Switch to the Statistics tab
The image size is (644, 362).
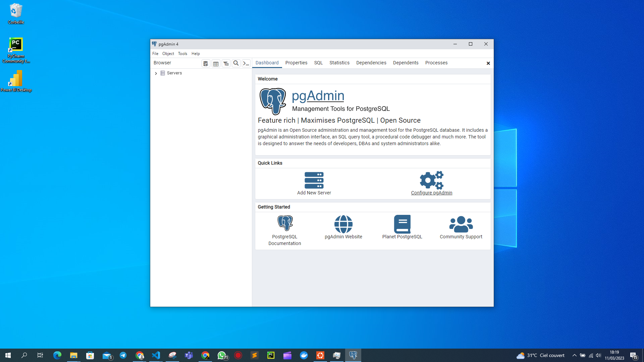tap(339, 63)
